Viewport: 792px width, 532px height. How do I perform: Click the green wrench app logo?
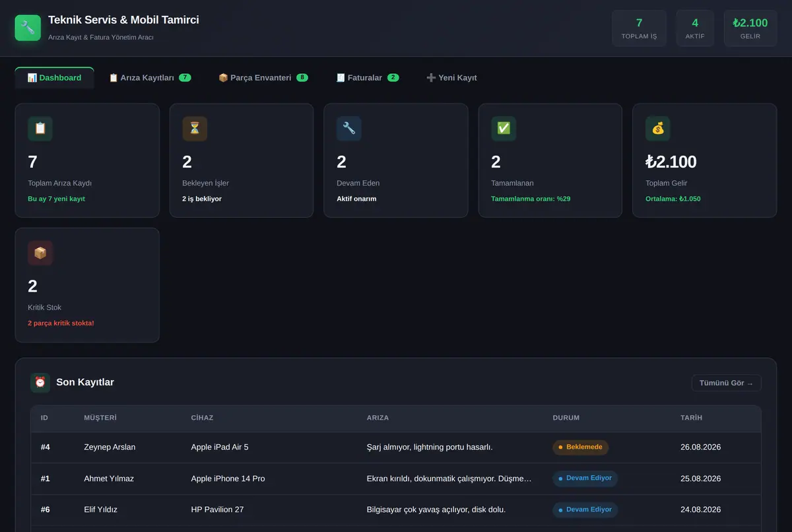tap(28, 28)
